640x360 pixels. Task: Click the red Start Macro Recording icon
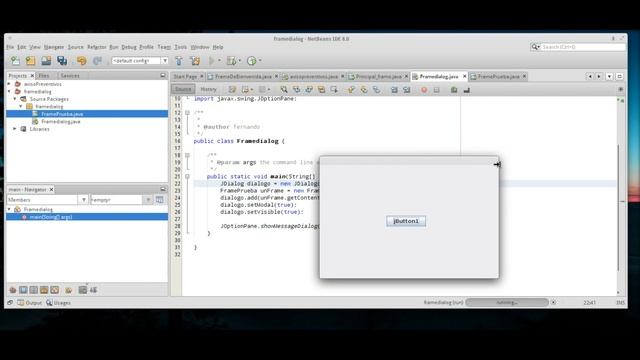(424, 89)
